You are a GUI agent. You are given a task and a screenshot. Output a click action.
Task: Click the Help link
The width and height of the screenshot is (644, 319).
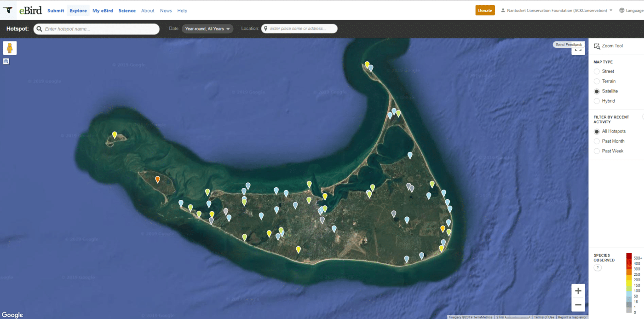[182, 11]
